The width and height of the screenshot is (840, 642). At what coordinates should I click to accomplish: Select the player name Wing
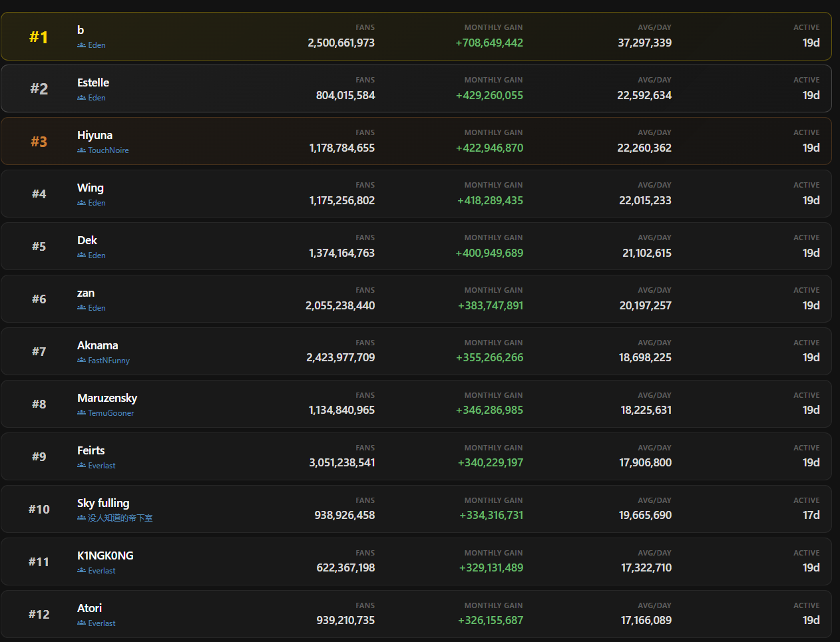coord(91,188)
